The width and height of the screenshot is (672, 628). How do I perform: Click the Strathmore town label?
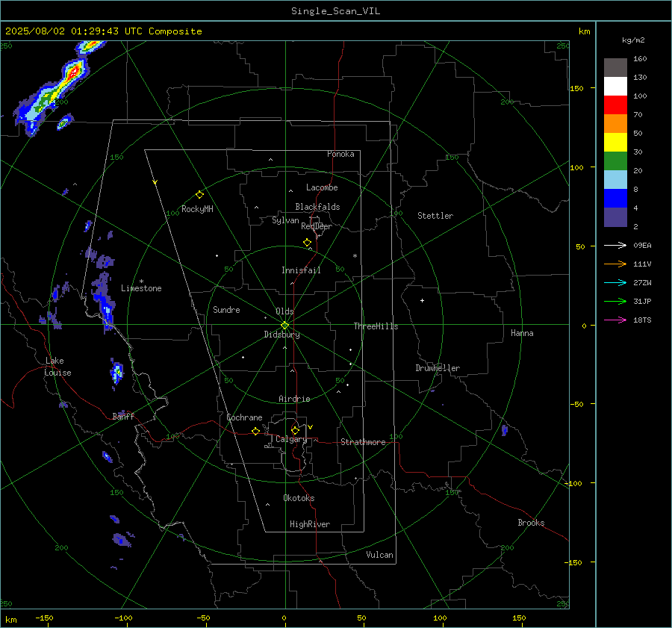(x=363, y=442)
